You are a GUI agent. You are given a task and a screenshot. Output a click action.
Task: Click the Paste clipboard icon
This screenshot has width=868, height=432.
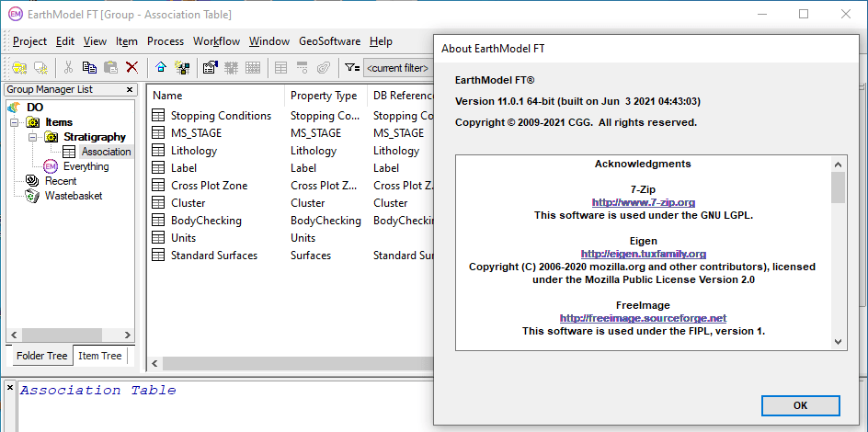point(110,67)
